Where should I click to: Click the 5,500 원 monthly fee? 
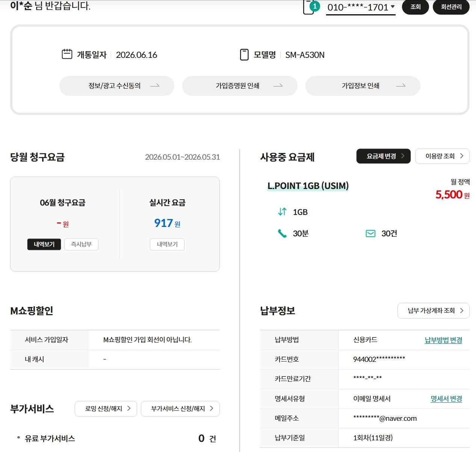pos(452,195)
